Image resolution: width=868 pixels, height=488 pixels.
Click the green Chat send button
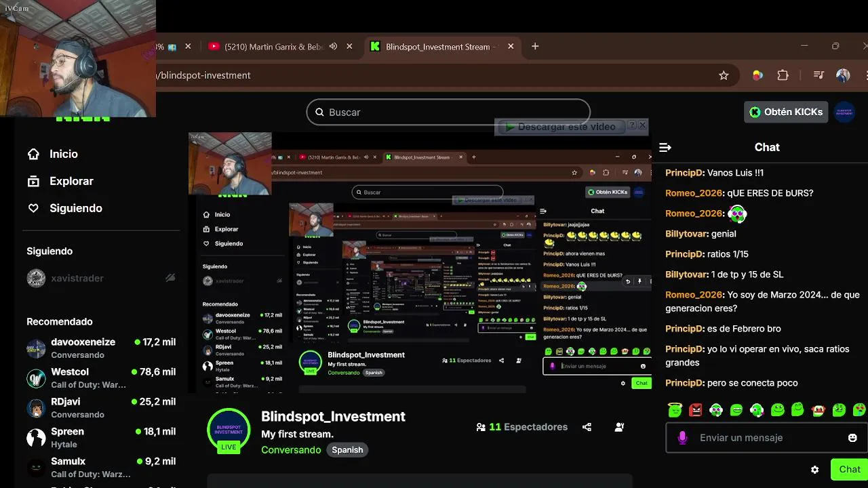[849, 469]
